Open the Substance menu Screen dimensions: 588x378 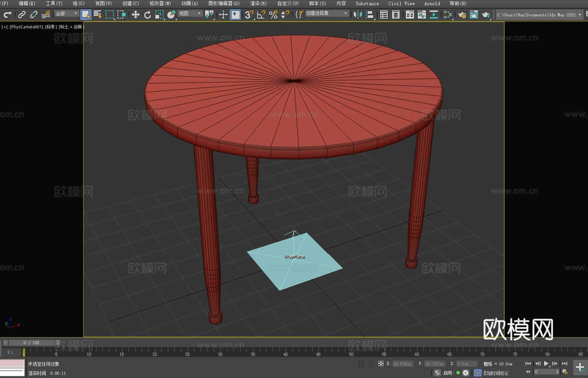[x=367, y=3]
